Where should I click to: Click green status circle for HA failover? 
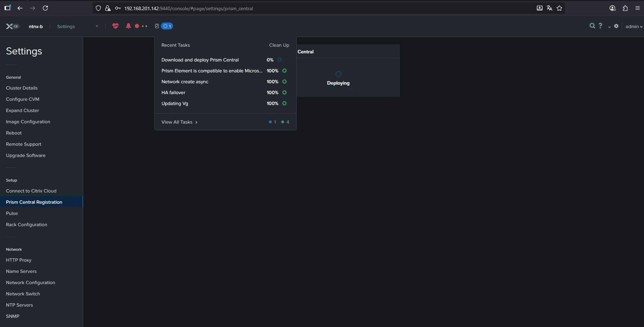[284, 92]
